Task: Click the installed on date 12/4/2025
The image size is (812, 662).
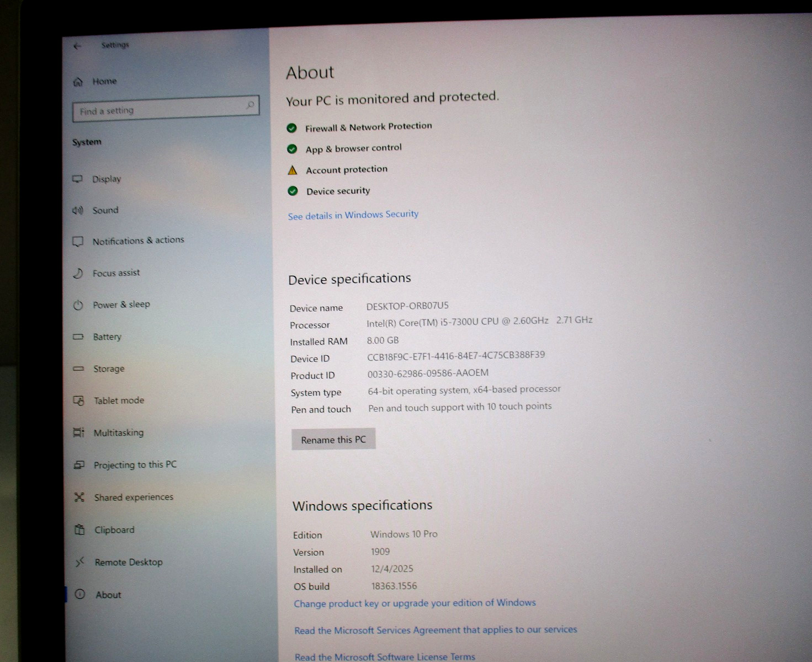Action: pyautogui.click(x=392, y=569)
